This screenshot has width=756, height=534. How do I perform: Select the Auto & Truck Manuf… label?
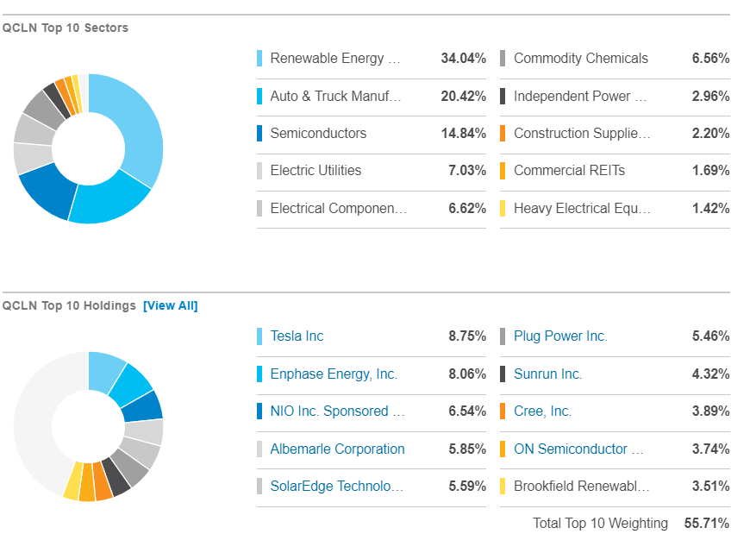(335, 96)
